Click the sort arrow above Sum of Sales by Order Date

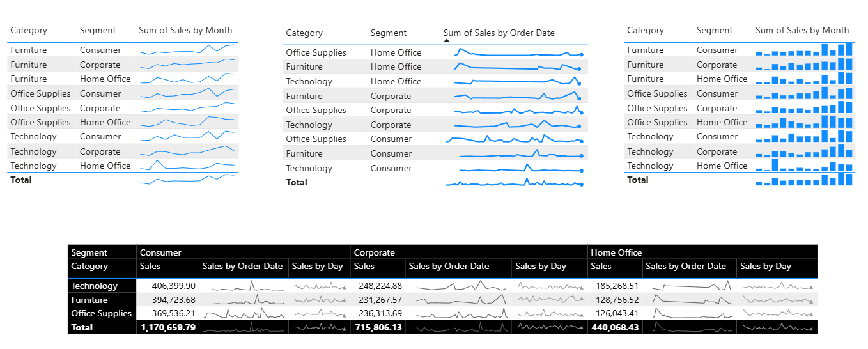[x=447, y=40]
